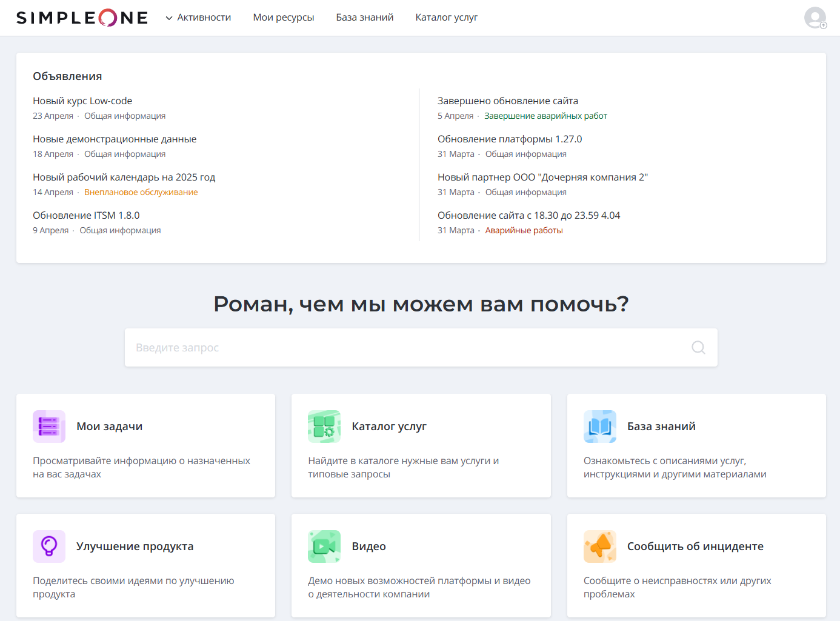This screenshot has height=621, width=840.
Task: Click the green video camera icon
Action: pyautogui.click(x=324, y=546)
